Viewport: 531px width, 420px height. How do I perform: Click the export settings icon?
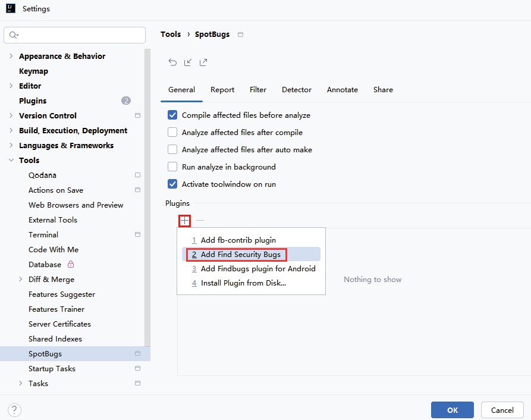tap(203, 62)
